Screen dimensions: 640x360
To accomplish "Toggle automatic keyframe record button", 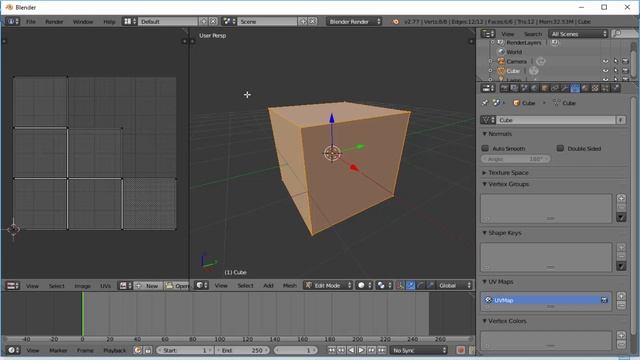I will tap(461, 350).
